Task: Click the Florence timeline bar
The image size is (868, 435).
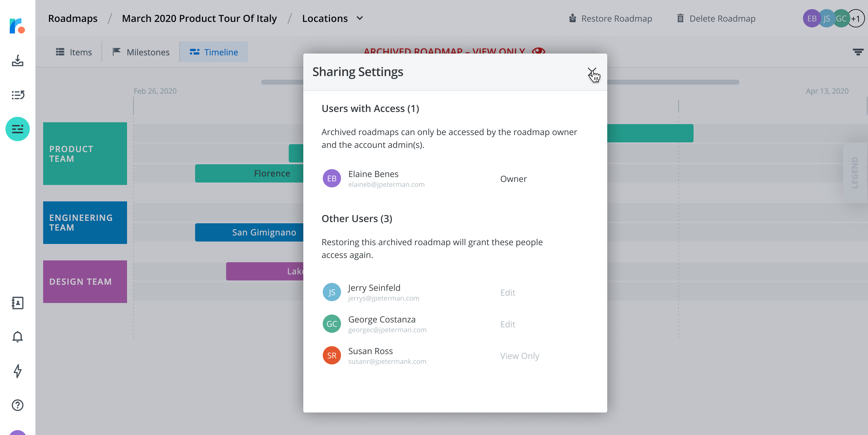Action: coord(249,173)
